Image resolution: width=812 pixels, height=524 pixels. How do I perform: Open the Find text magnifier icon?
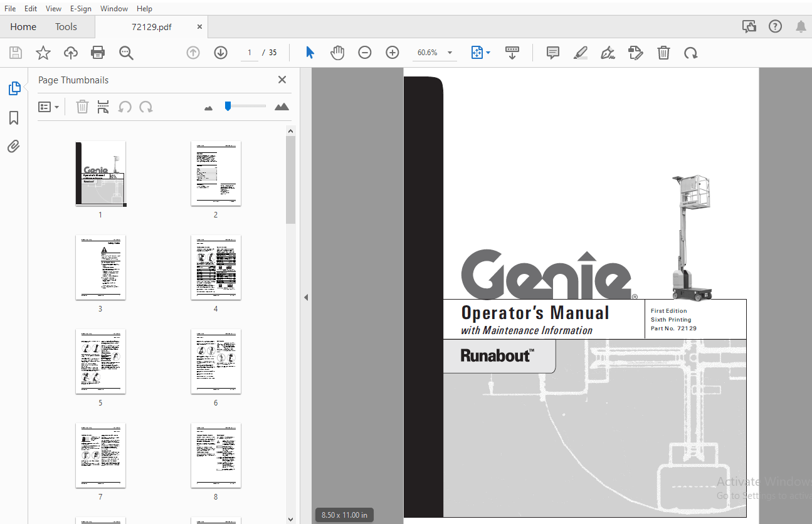coord(126,53)
